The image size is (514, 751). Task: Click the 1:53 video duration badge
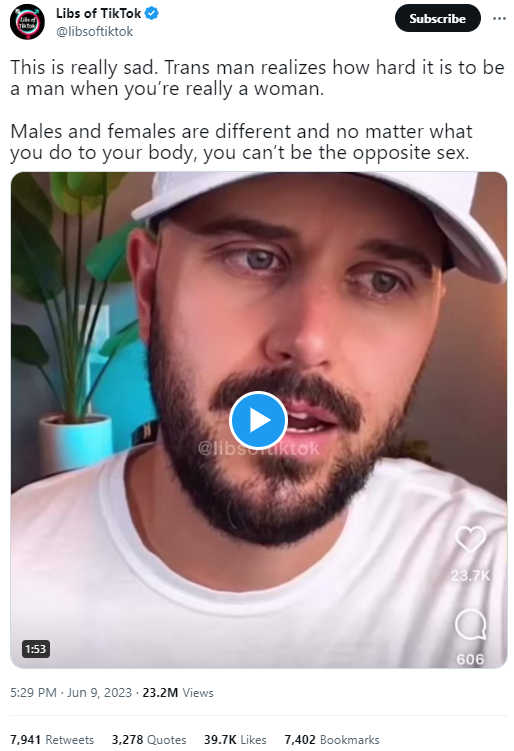click(x=35, y=649)
